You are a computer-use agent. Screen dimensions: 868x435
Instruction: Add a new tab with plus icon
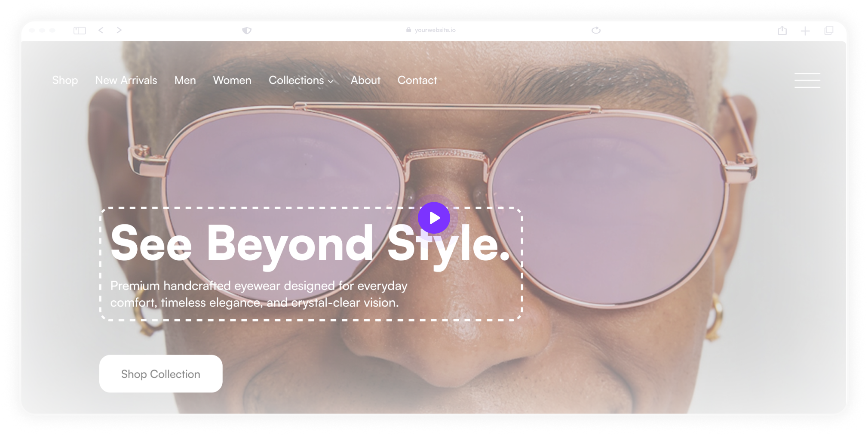click(805, 31)
